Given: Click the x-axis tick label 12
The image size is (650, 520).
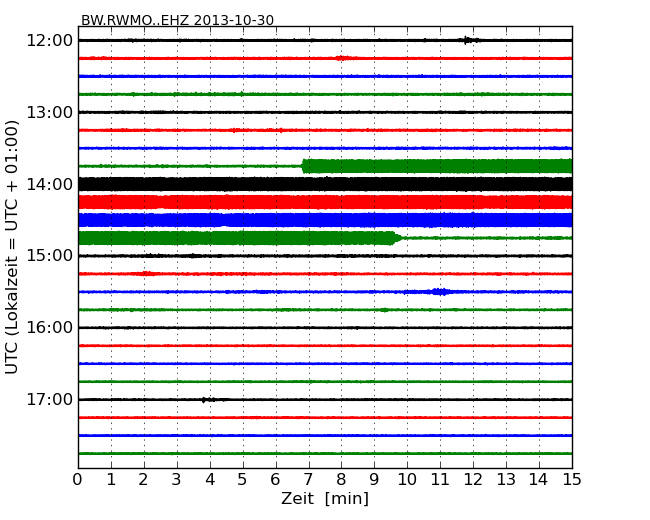Looking at the screenshot, I should click(x=473, y=480).
